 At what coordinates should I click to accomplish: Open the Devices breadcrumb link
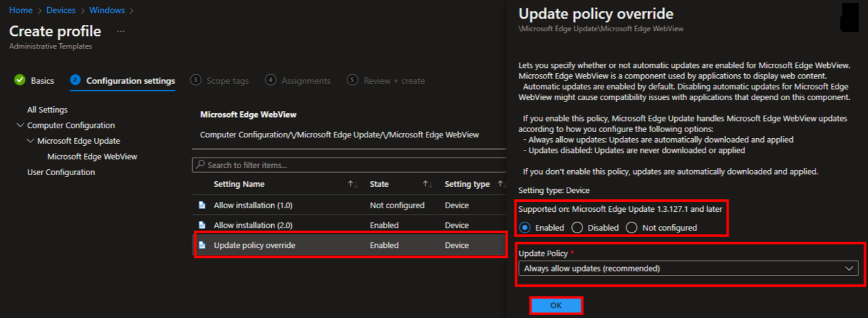click(x=61, y=10)
